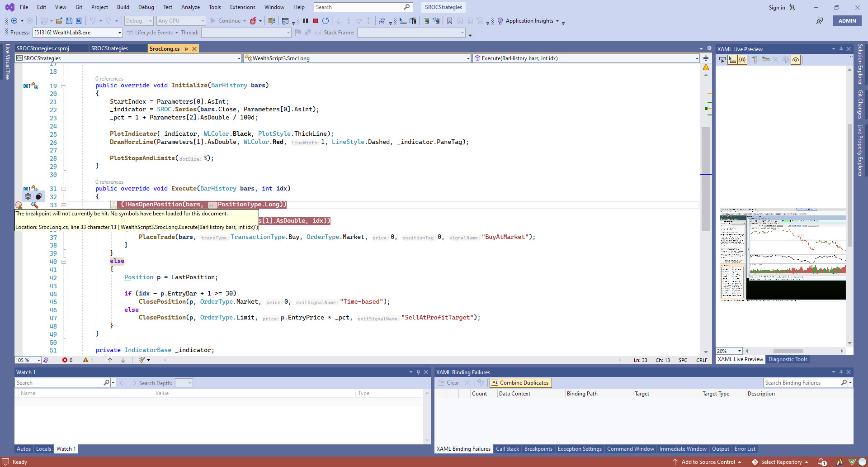Click the Stop Debugging red square icon

click(x=316, y=21)
